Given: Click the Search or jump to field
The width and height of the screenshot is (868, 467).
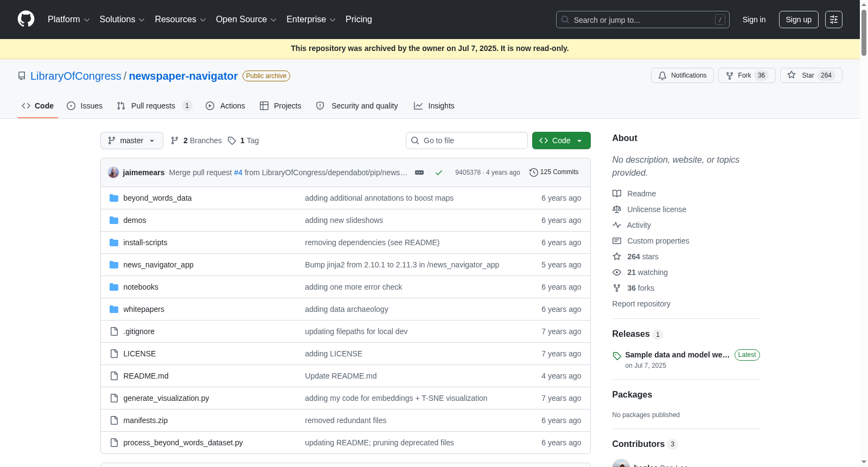Looking at the screenshot, I should pos(643,20).
